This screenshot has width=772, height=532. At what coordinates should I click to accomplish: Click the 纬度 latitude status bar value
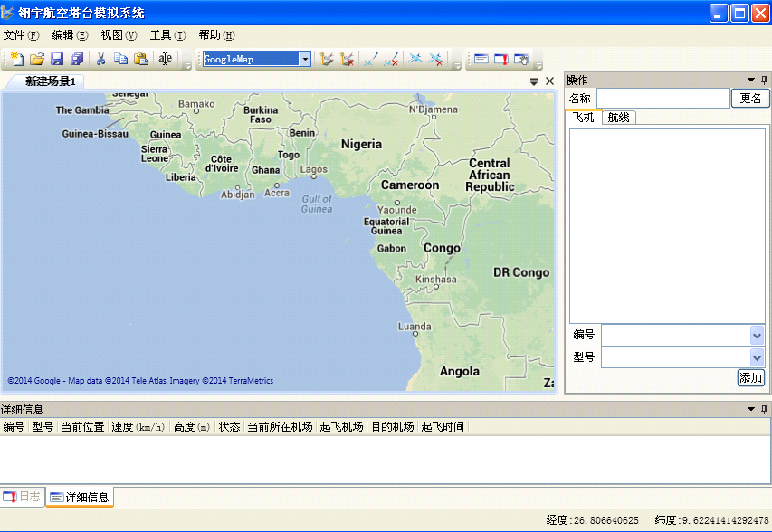pyautogui.click(x=712, y=520)
